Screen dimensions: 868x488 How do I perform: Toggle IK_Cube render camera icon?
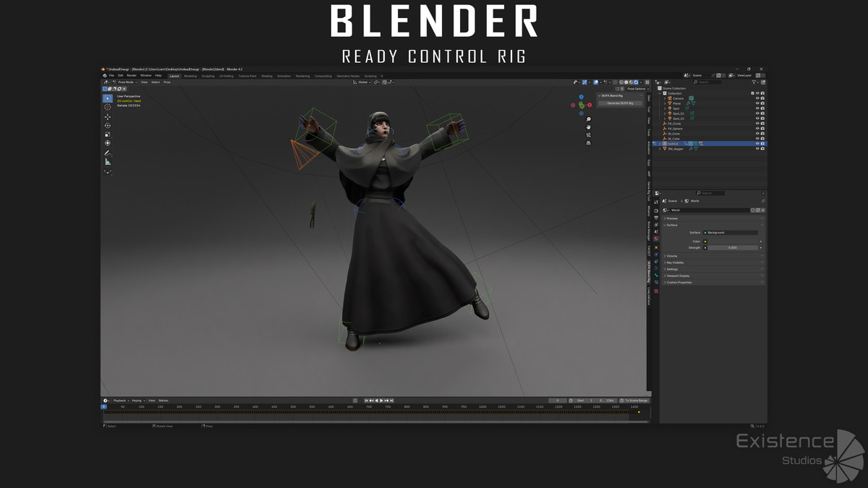tap(762, 139)
